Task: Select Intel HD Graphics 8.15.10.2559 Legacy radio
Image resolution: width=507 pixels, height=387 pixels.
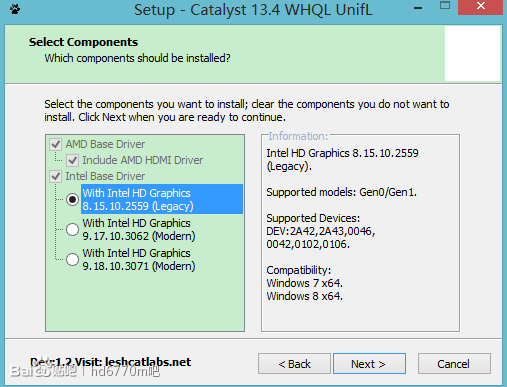Action: (72, 199)
